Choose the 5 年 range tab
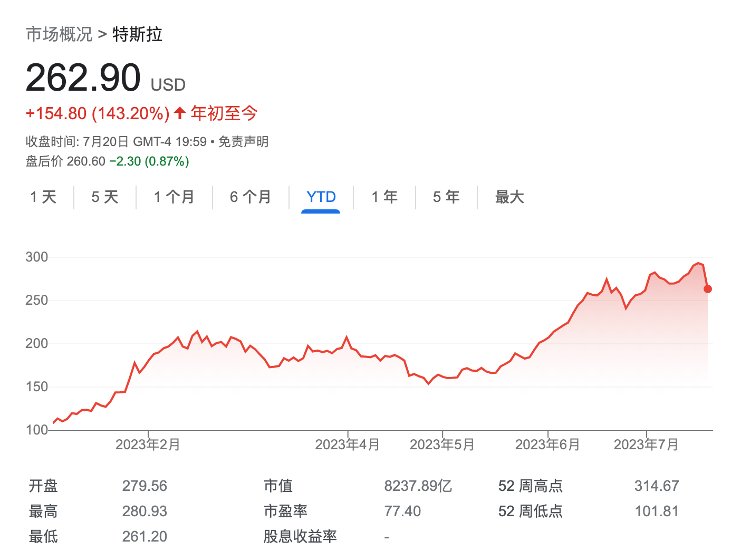The image size is (731, 560). pos(446,197)
